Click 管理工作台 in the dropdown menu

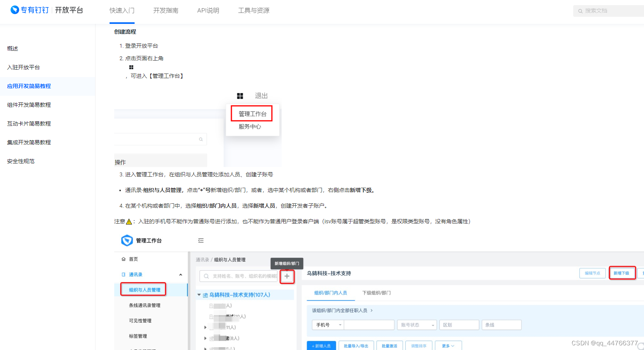pyautogui.click(x=252, y=114)
